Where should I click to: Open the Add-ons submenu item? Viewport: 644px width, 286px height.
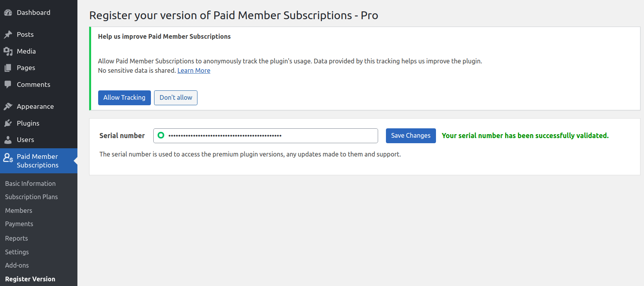pos(17,265)
